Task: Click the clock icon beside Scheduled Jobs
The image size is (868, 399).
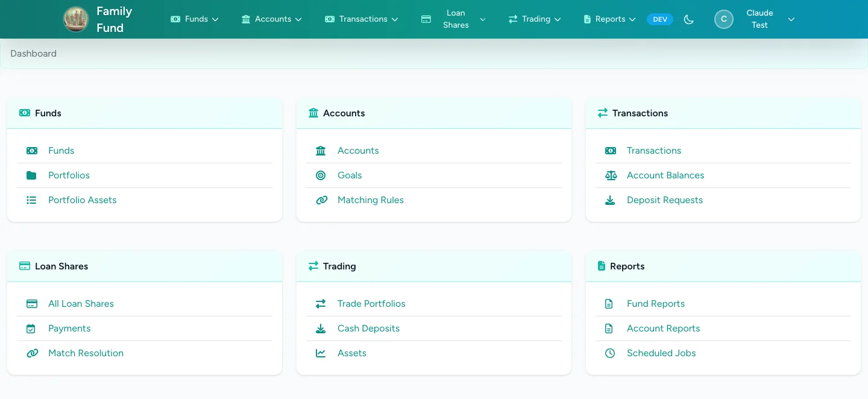Action: [610, 353]
